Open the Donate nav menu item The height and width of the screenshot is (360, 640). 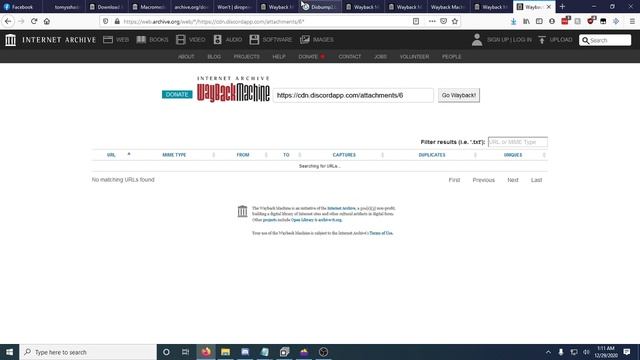(x=308, y=57)
